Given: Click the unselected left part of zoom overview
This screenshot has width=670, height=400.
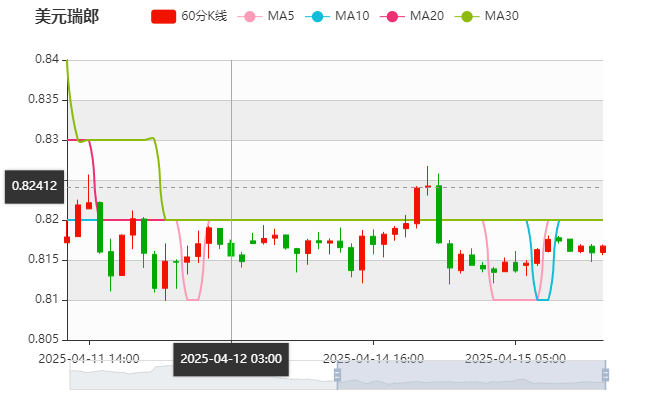Looking at the screenshot, I should (203, 375).
